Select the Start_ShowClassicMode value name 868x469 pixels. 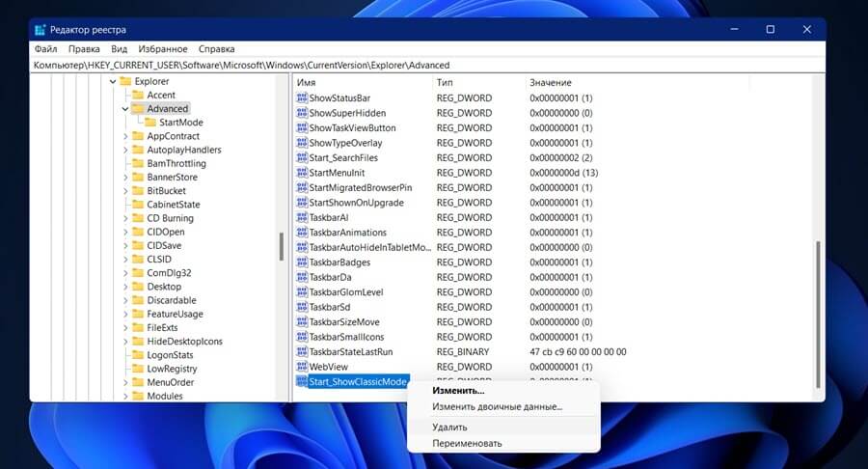(358, 381)
